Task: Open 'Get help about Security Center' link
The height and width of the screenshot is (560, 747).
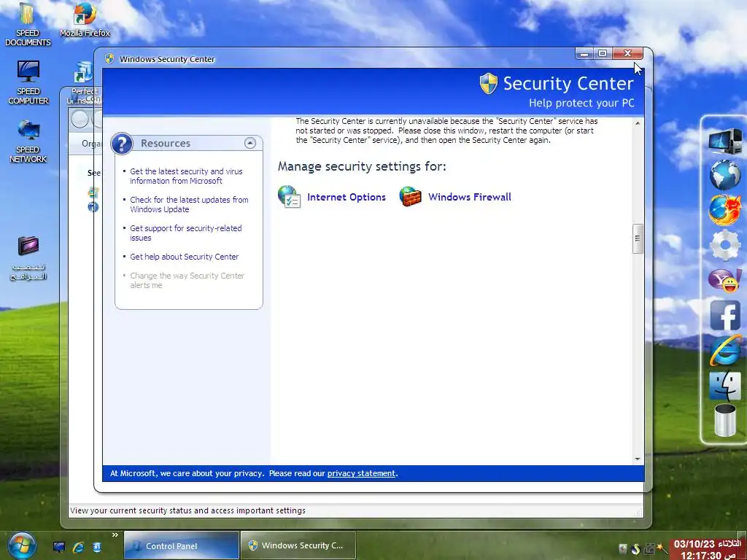Action: pyautogui.click(x=185, y=257)
